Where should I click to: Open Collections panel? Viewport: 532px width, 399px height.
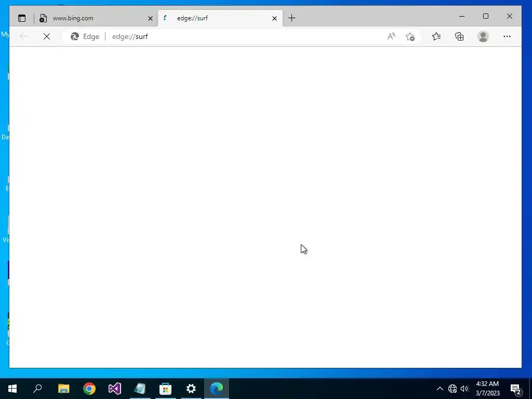click(459, 36)
